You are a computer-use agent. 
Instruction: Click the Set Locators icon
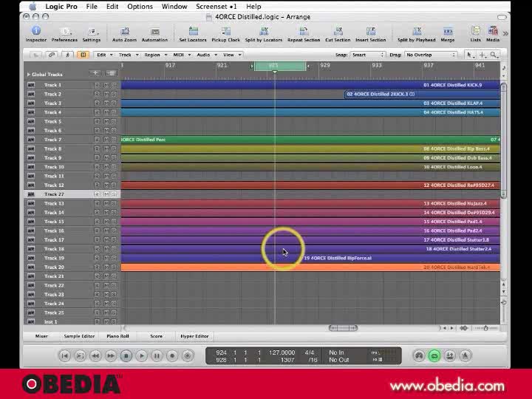click(x=193, y=34)
